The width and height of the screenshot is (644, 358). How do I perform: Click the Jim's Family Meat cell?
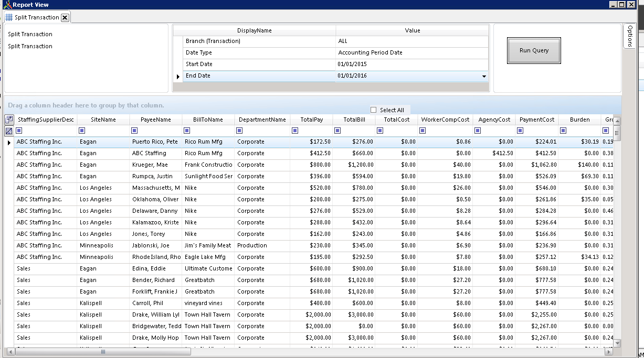[208, 246]
